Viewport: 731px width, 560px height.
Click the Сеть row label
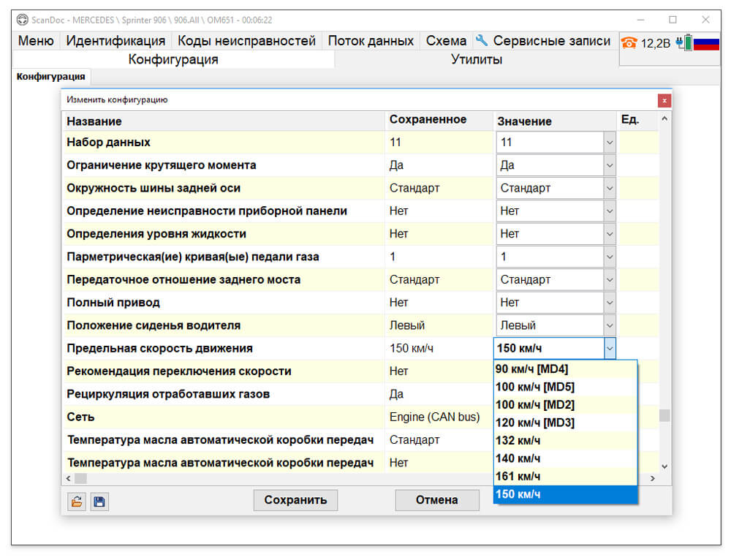80,417
